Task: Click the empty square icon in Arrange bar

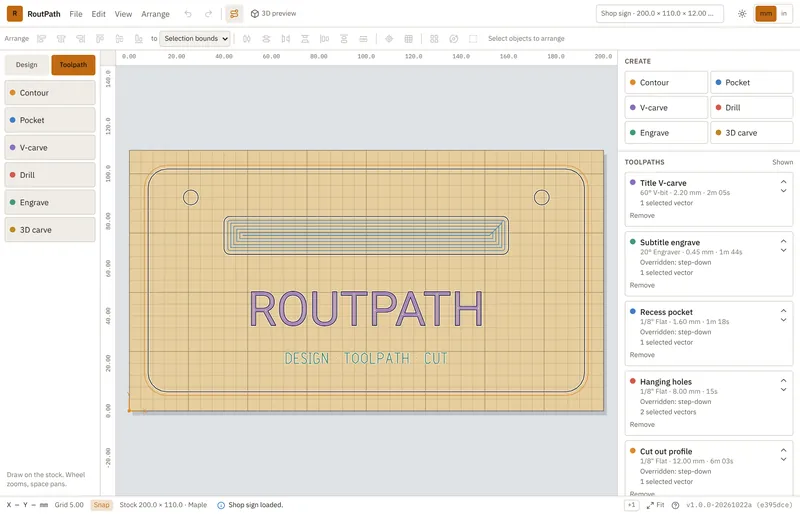Action: pos(473,39)
